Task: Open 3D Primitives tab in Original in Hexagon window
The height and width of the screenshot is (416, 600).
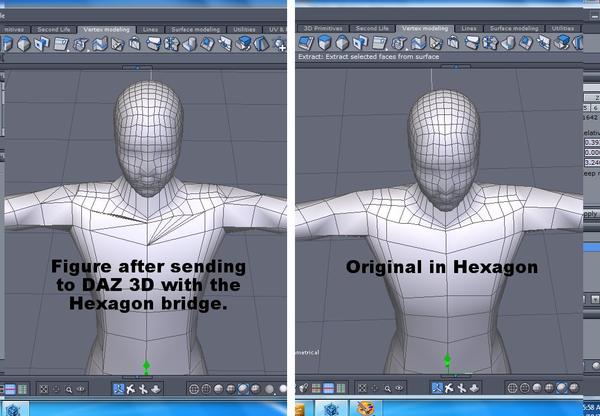Action: 323,29
